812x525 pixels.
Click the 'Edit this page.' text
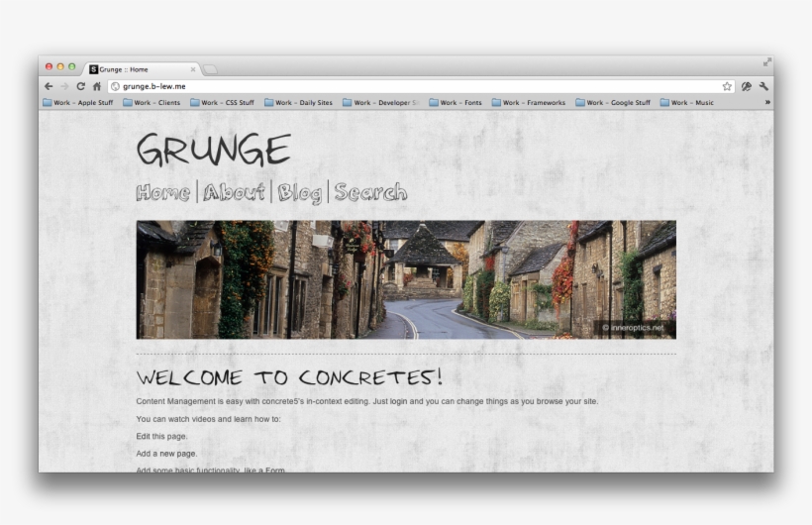[x=162, y=437]
